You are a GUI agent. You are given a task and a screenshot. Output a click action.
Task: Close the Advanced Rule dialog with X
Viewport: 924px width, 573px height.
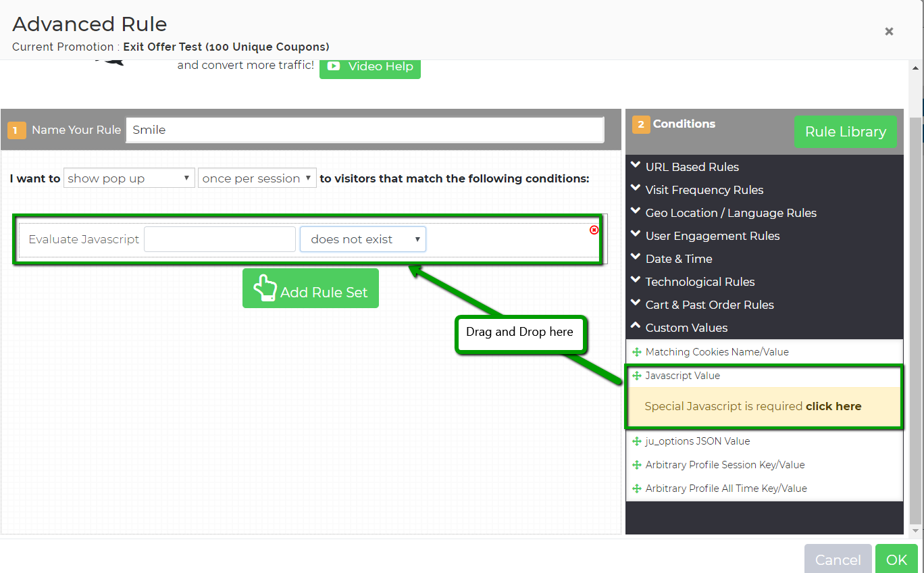[889, 31]
